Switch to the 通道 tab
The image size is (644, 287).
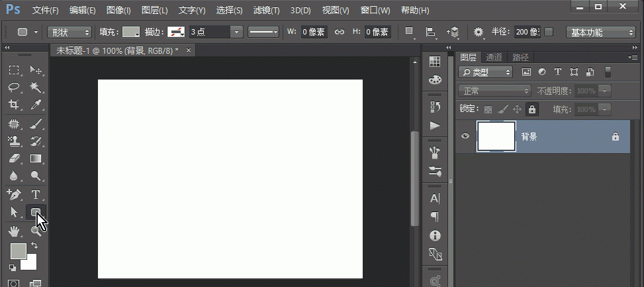[x=493, y=57]
